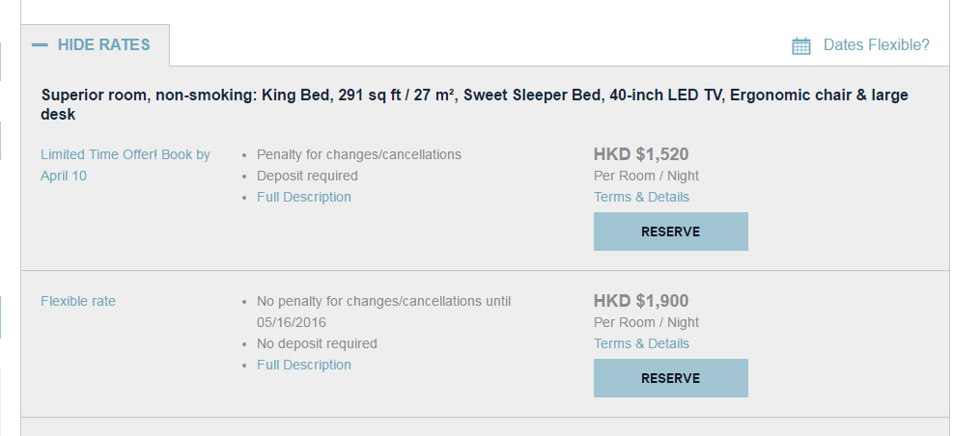Image resolution: width=980 pixels, height=436 pixels.
Task: View Full Description of limited time offer
Action: 304,197
